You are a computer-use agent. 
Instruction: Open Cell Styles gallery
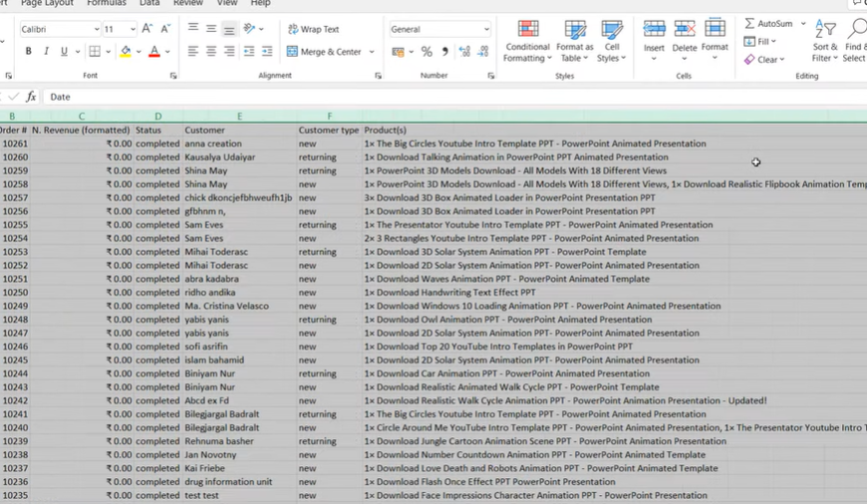(x=612, y=41)
